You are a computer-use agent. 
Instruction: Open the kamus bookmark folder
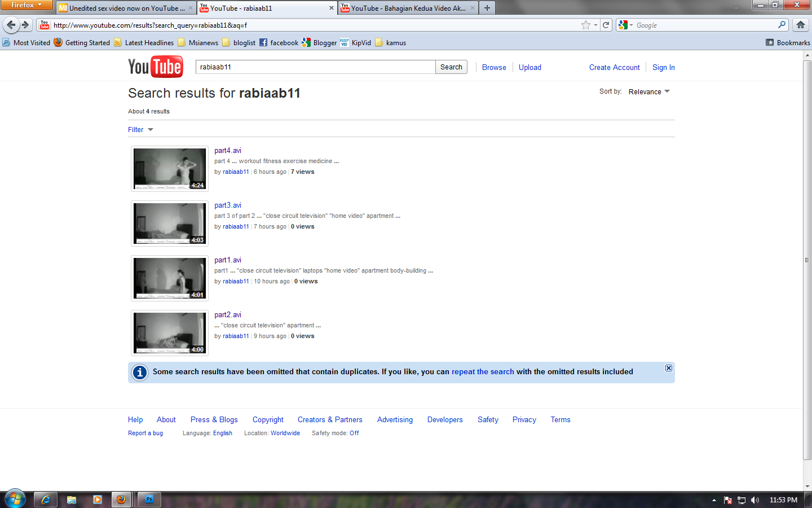(391, 42)
